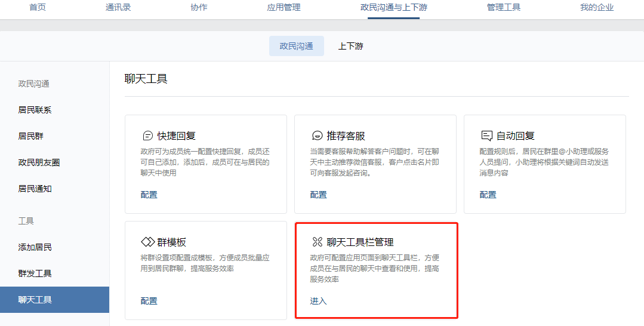Screen dimensions: 644x326
Task: Open the 管理工具 tab
Action: [504, 7]
